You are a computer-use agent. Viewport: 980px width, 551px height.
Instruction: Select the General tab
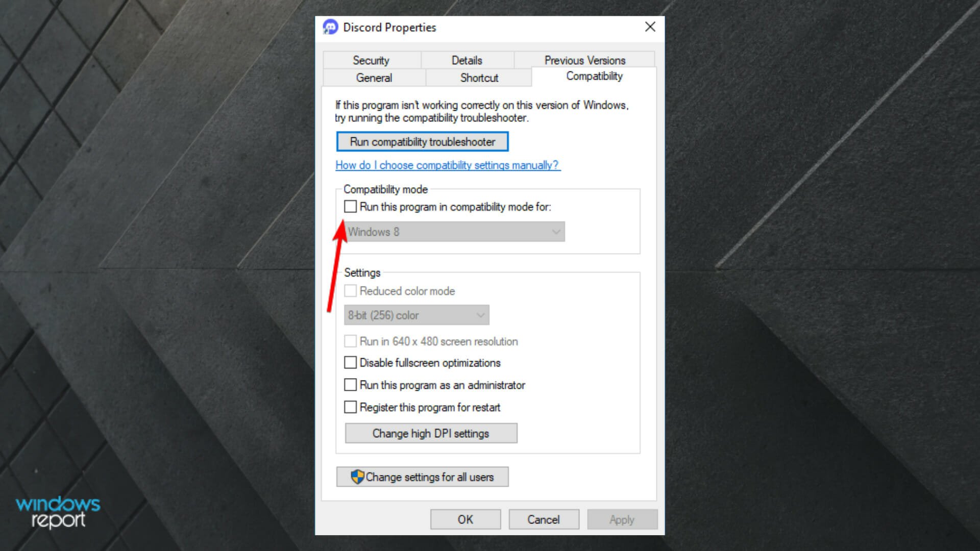(374, 78)
